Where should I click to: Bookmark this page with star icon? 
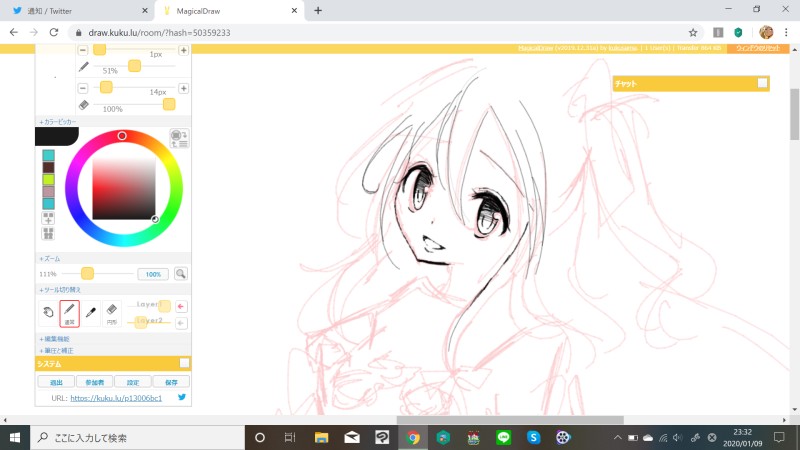pyautogui.click(x=693, y=33)
